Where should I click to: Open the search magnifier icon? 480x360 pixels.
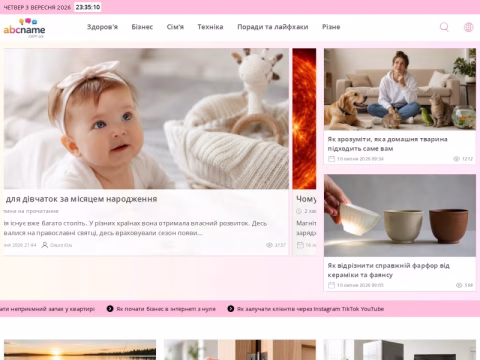(x=444, y=27)
